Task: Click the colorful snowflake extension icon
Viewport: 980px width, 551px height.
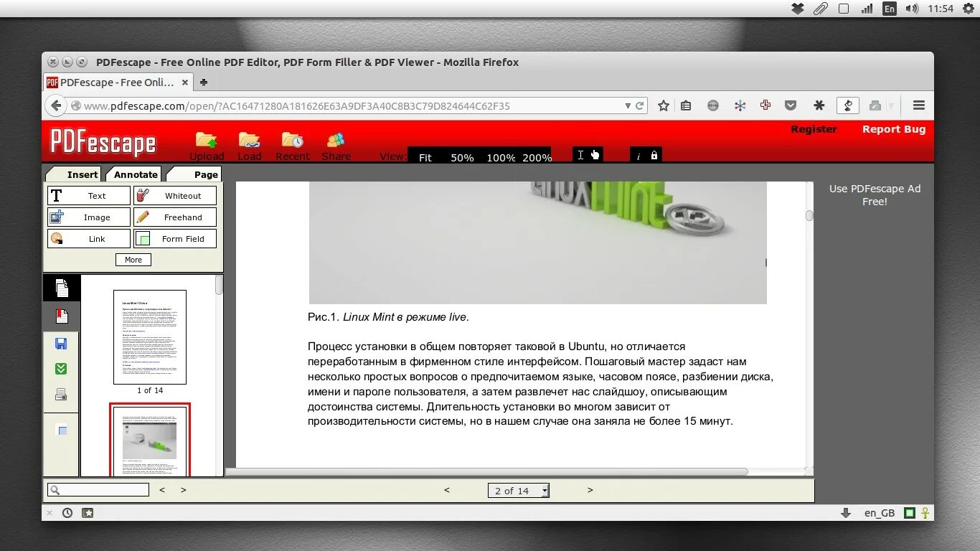Action: tap(740, 105)
